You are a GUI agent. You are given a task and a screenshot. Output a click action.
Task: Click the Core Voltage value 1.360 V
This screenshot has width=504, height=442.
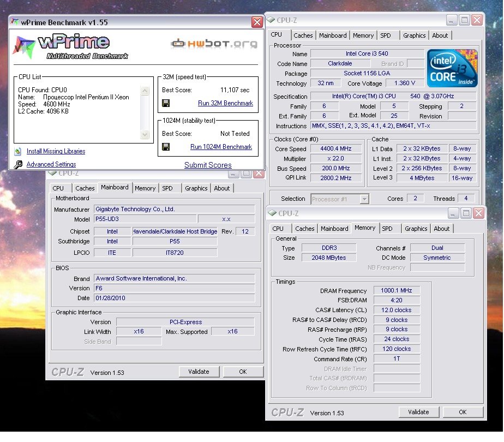point(405,83)
